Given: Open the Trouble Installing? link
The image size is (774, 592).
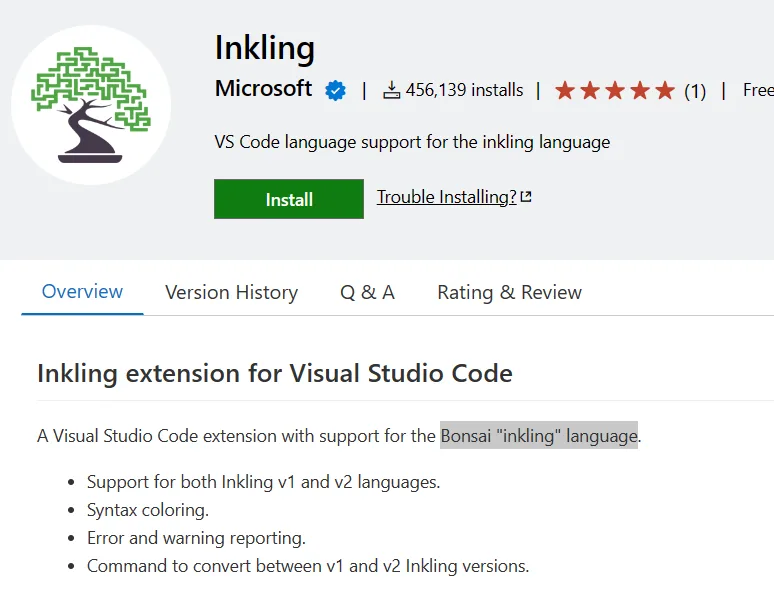Looking at the screenshot, I should pyautogui.click(x=446, y=197).
